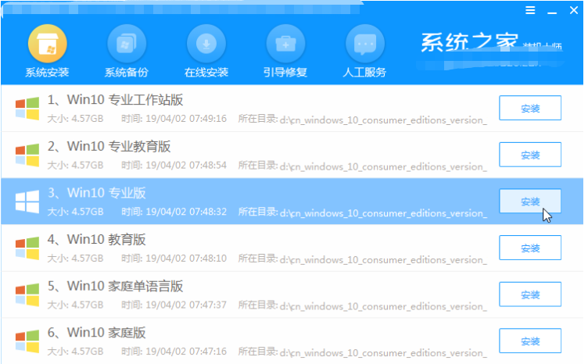Install Win10 教育版 using 安装 button

(x=530, y=248)
